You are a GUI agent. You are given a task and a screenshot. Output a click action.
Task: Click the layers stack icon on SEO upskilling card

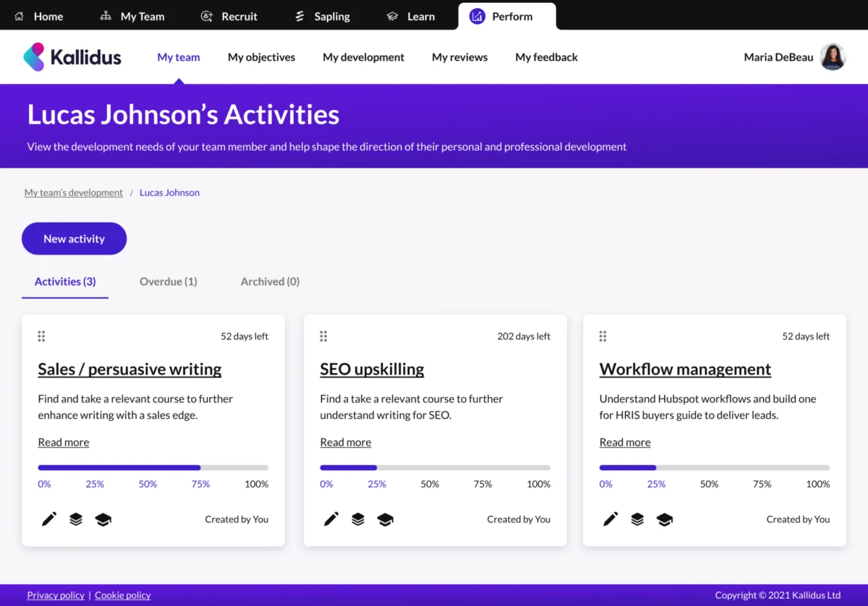pos(358,519)
